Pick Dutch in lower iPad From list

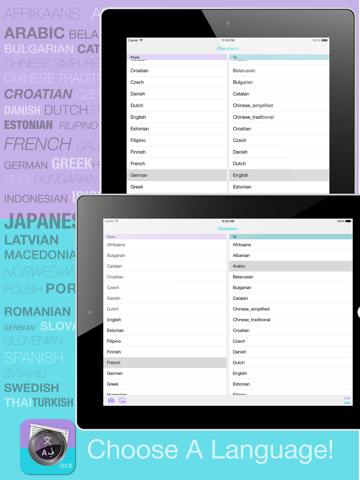pos(165,309)
